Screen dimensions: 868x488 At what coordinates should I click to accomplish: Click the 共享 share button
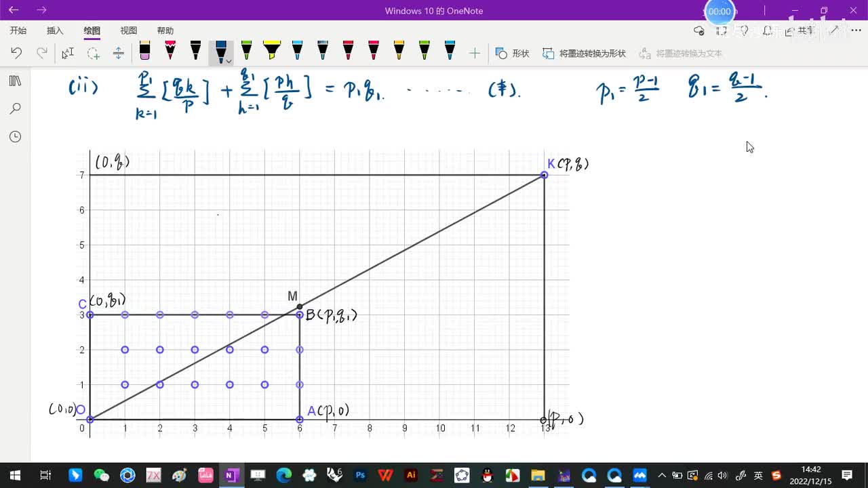pyautogui.click(x=801, y=30)
